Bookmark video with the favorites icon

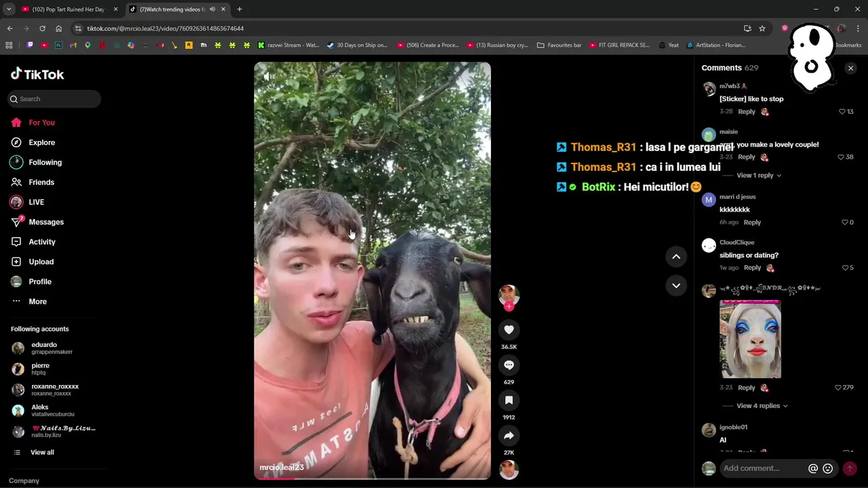coord(509,400)
